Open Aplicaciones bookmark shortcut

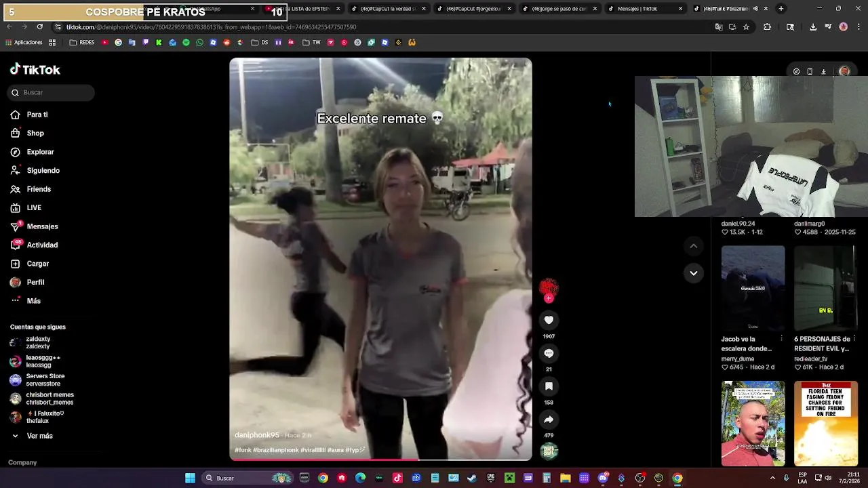24,43
